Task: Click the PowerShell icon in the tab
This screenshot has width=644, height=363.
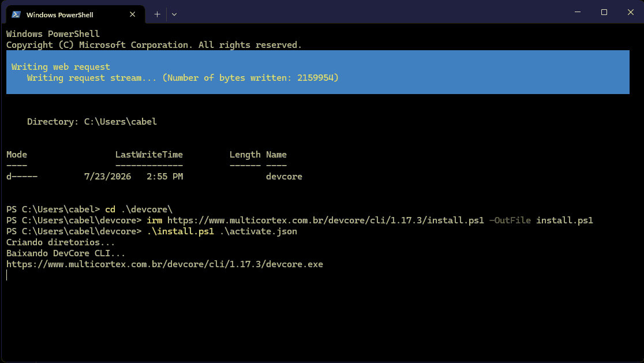Action: click(16, 14)
